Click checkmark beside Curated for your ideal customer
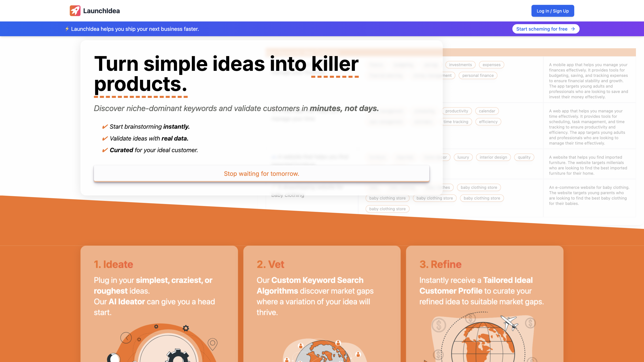 105,150
